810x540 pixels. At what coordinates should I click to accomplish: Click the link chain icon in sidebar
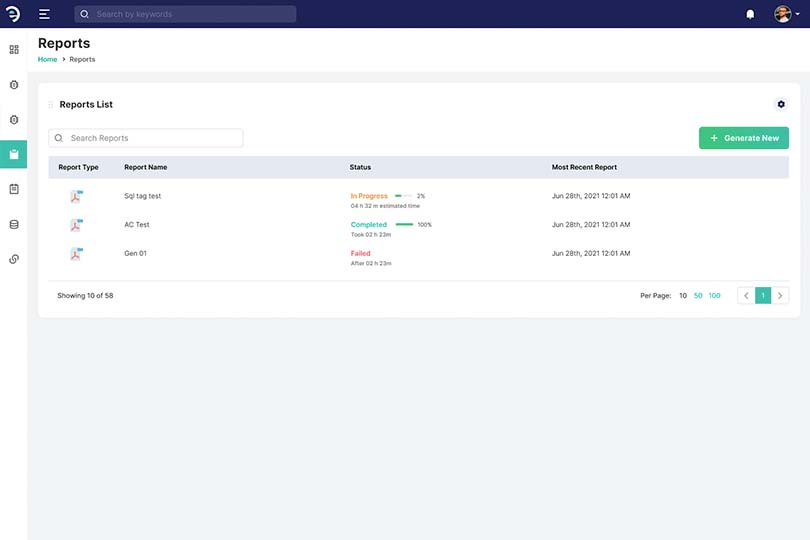(14, 259)
